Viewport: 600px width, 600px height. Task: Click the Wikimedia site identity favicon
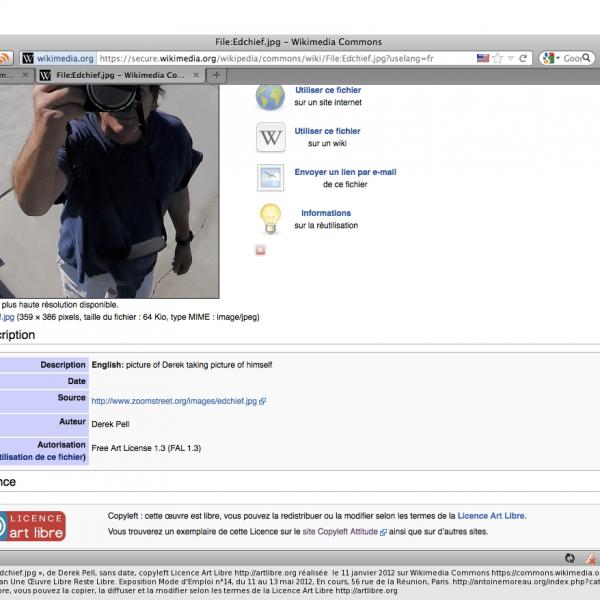coord(28,58)
